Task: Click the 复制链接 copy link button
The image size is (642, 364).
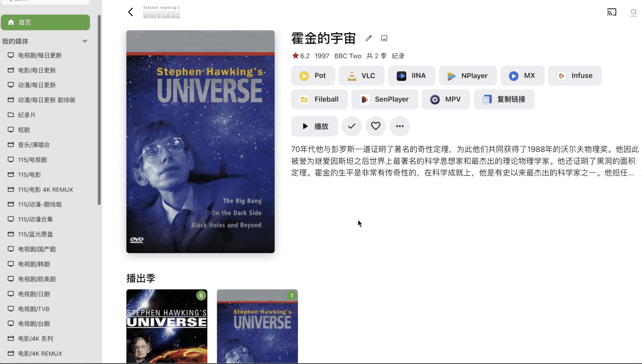Action: pyautogui.click(x=504, y=99)
